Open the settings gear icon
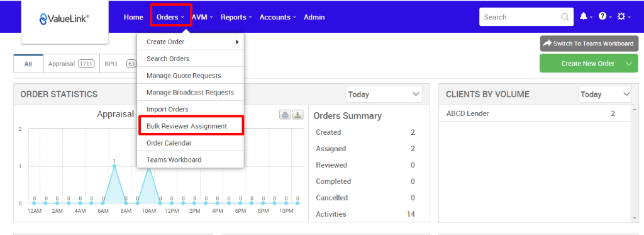The image size is (644, 235). click(x=621, y=16)
